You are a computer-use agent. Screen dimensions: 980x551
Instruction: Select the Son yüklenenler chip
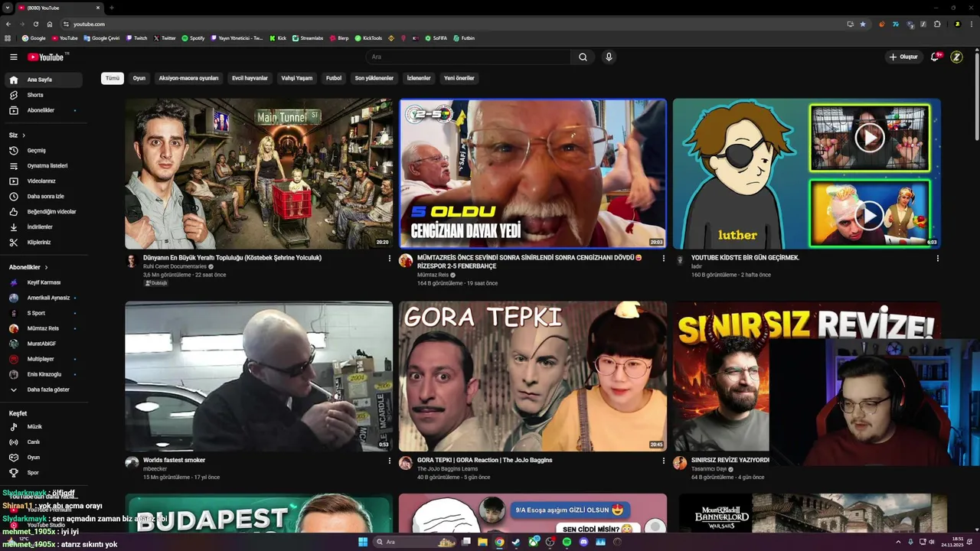(374, 78)
